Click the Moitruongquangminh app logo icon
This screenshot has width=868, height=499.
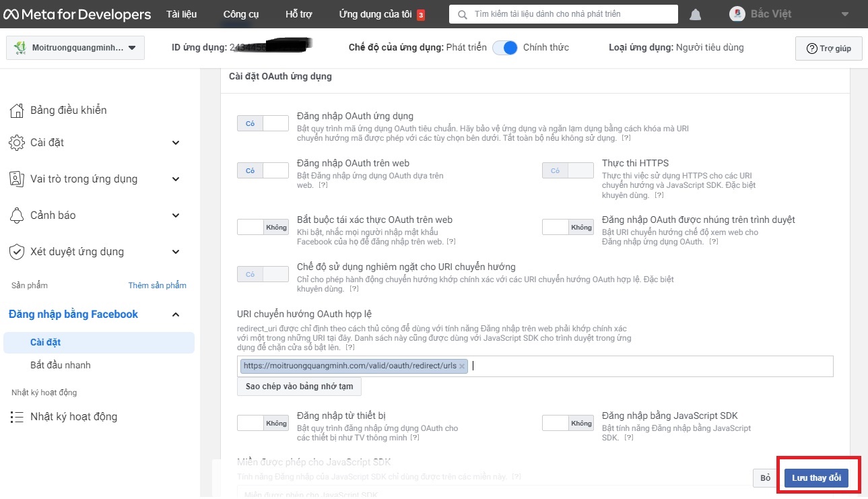pos(20,48)
